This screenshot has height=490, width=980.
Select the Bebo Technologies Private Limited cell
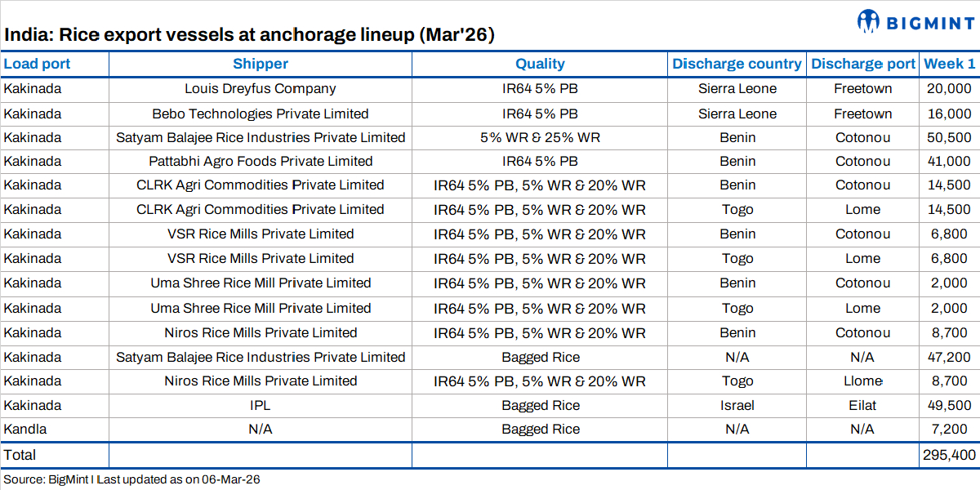[261, 114]
